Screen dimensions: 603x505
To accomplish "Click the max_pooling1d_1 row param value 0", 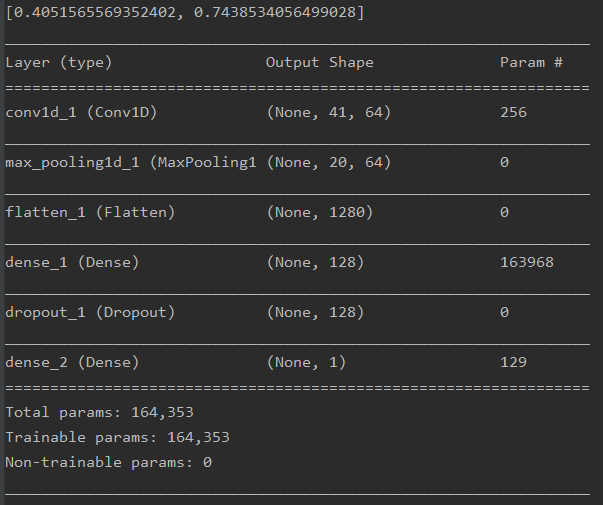I will coord(504,162).
